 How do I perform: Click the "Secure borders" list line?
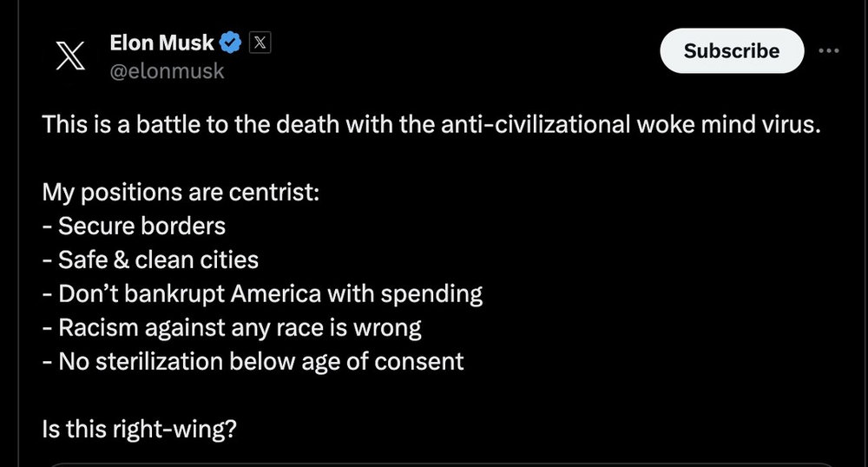[x=135, y=226]
